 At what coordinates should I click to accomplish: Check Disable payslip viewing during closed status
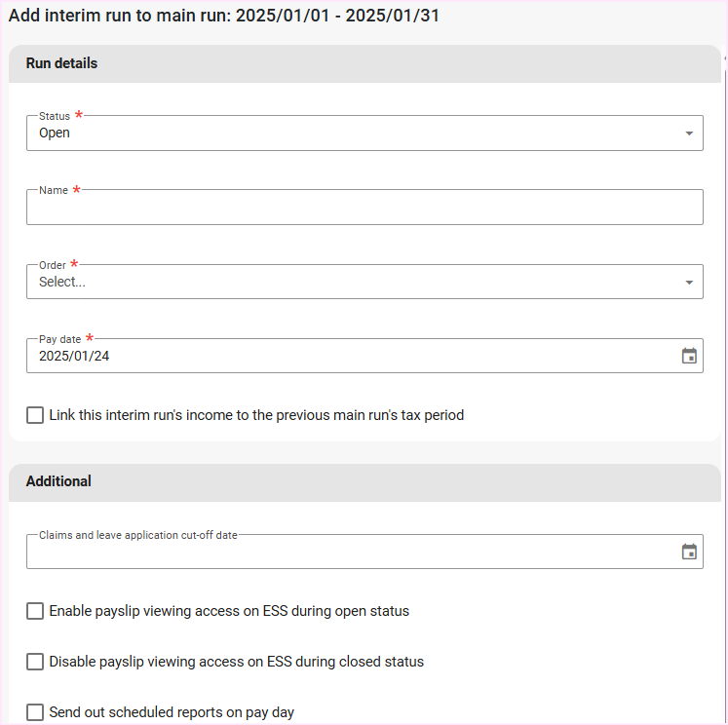35,662
